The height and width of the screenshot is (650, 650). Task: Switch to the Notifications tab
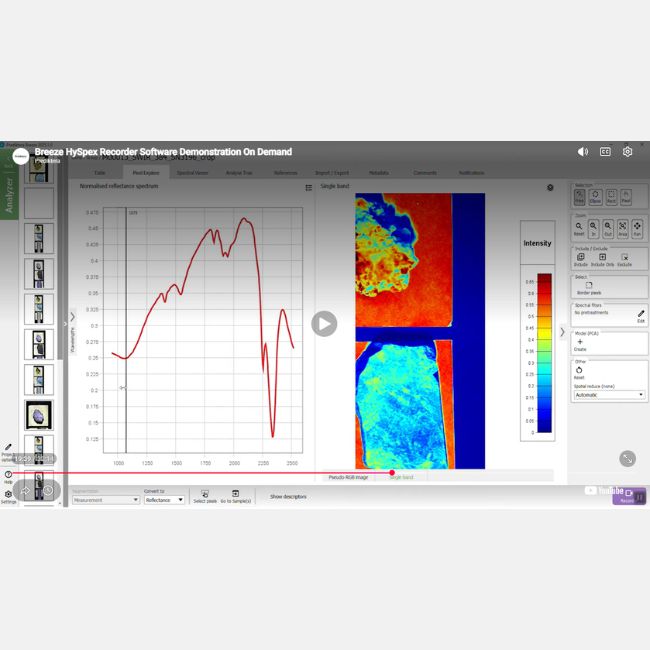(471, 173)
